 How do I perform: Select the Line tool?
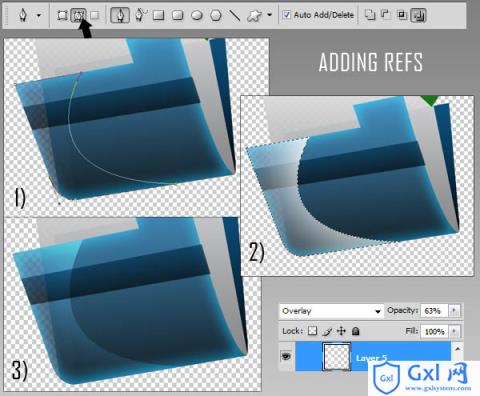coord(235,15)
